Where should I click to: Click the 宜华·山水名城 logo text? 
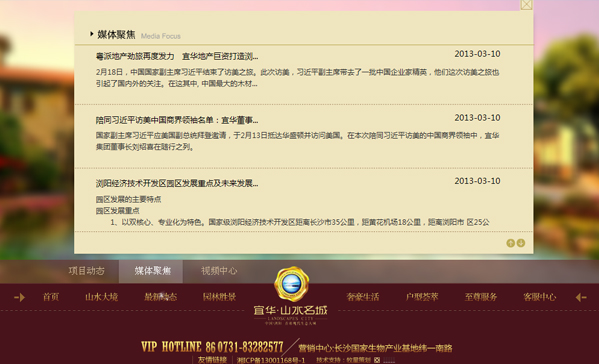291,310
